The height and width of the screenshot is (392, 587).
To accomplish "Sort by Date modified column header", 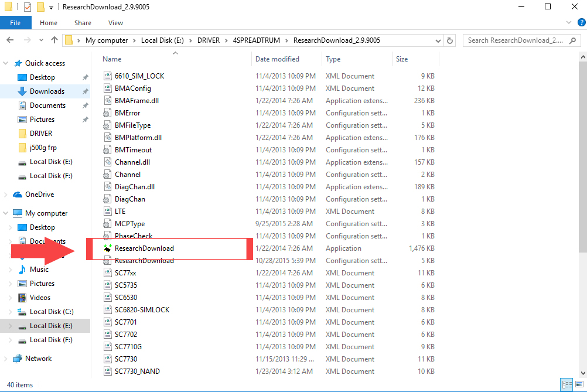I will pos(277,59).
